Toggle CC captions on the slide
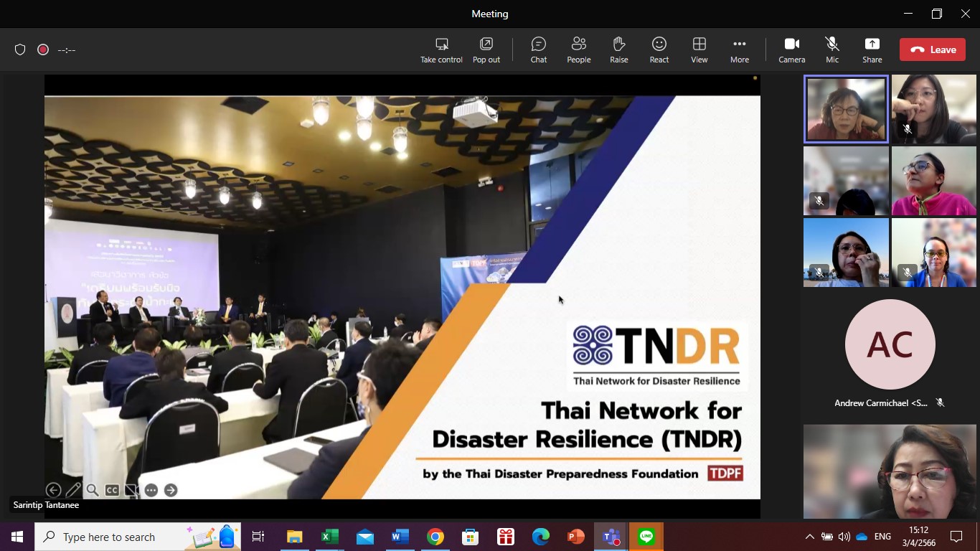Screen dimensions: 980x551 [x=112, y=490]
